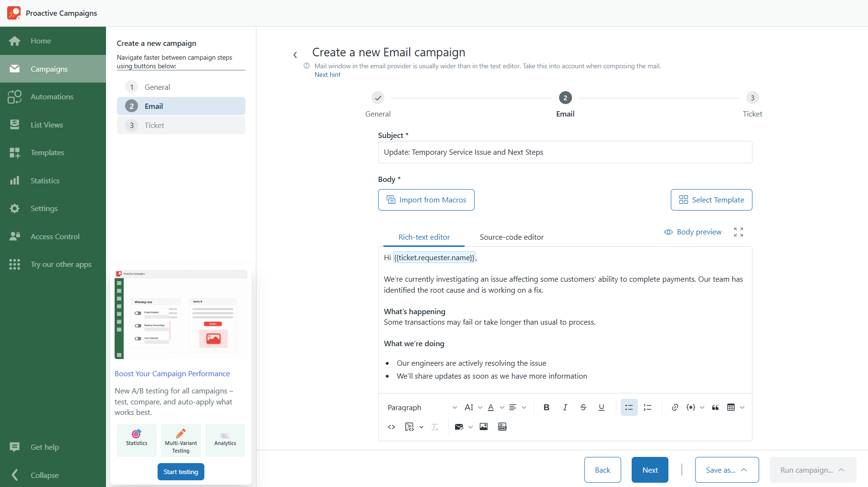Apply strikethrough formatting

coord(583,407)
